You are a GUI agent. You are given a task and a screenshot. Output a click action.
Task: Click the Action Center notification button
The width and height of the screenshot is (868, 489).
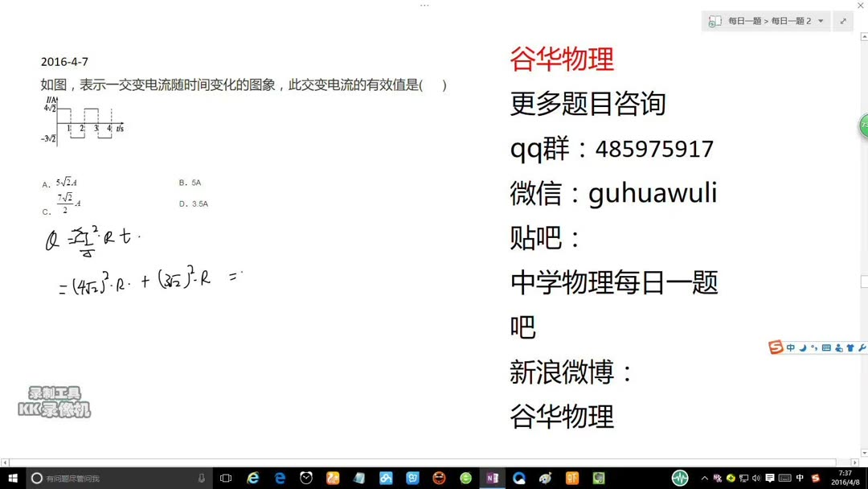pyautogui.click(x=770, y=478)
